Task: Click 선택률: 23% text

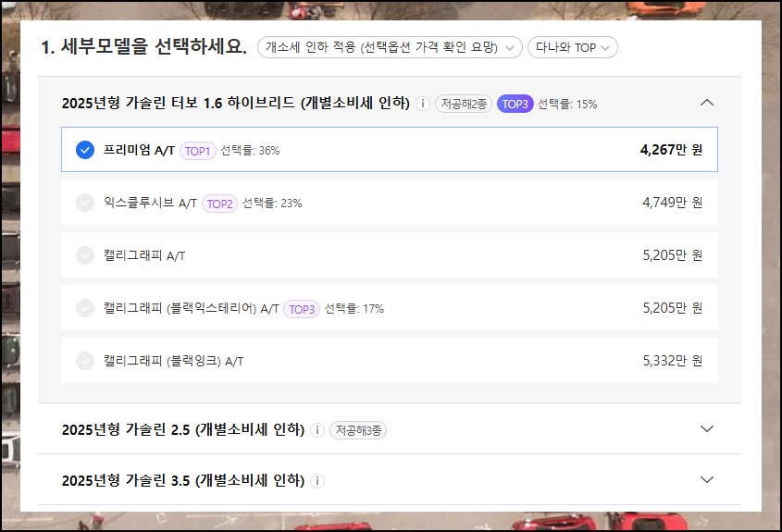Action: coord(272,204)
